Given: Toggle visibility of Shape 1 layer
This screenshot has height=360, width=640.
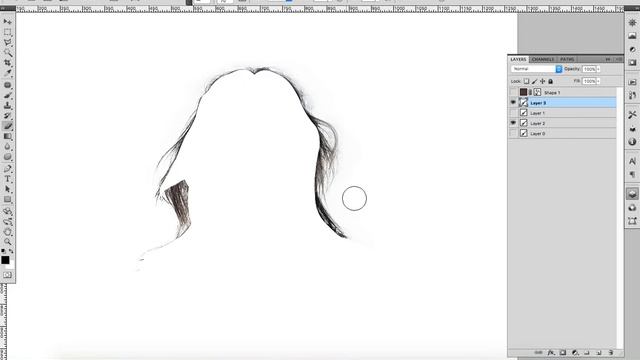Looking at the screenshot, I should coord(513,92).
